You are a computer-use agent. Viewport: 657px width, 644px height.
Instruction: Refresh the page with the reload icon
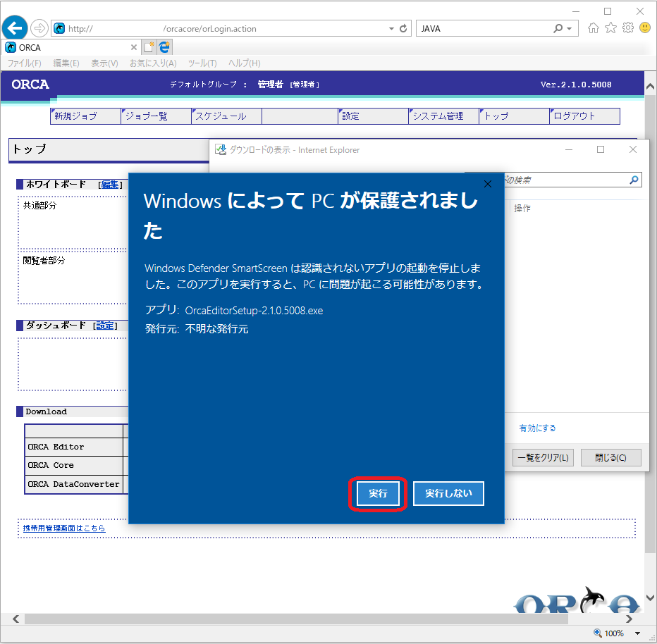pyautogui.click(x=403, y=28)
